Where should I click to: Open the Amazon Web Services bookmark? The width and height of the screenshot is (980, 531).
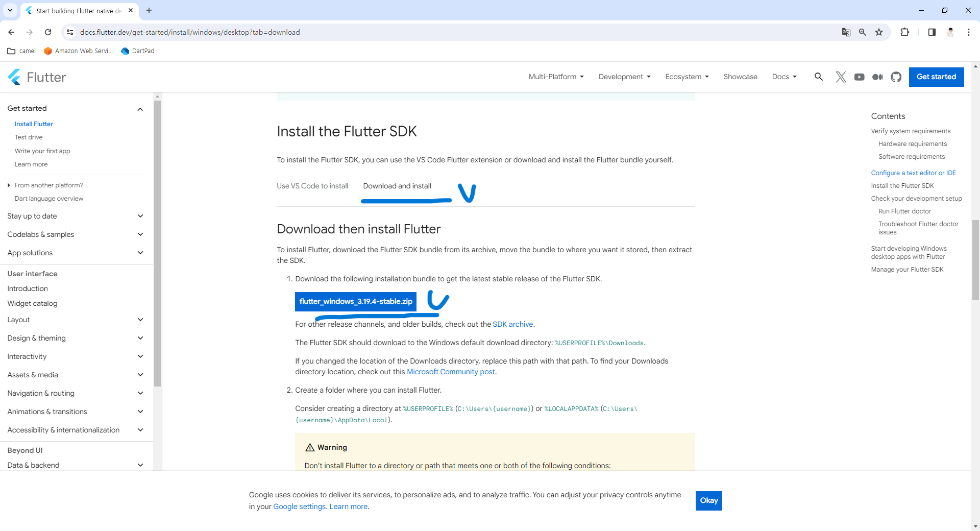pos(79,51)
